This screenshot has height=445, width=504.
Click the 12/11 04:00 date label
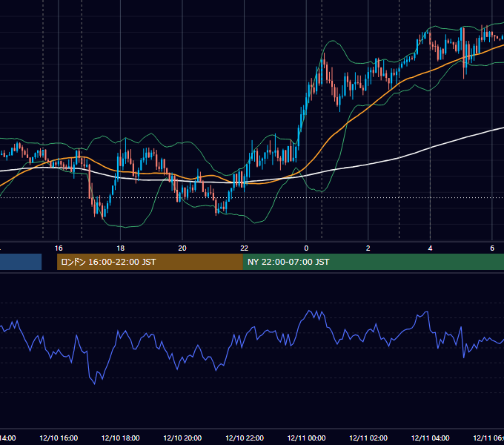tap(431, 438)
